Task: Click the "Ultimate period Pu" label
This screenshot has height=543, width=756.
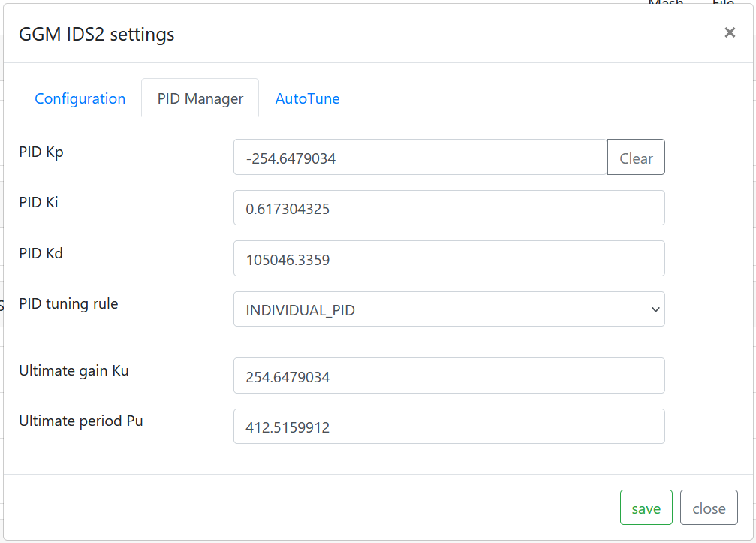Action: [80, 421]
